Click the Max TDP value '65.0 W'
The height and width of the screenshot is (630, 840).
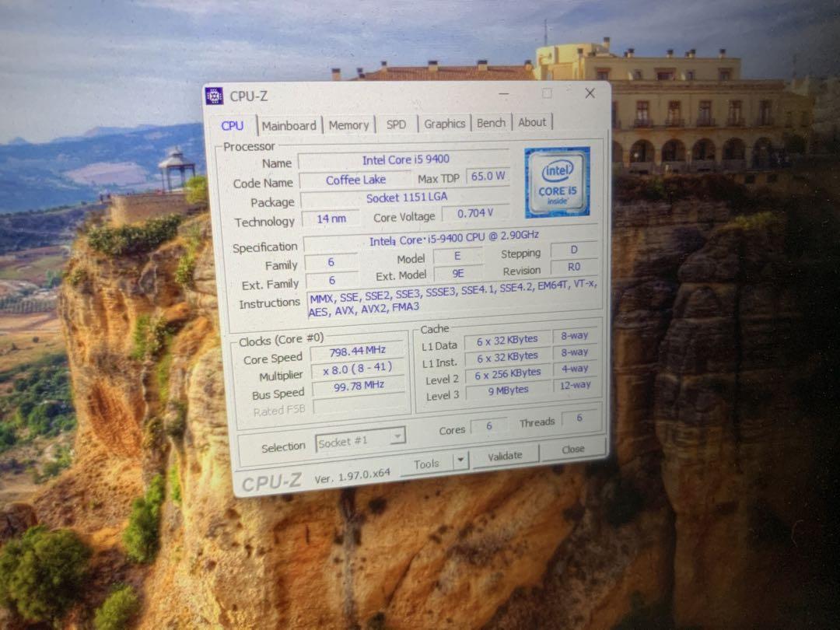[488, 177]
